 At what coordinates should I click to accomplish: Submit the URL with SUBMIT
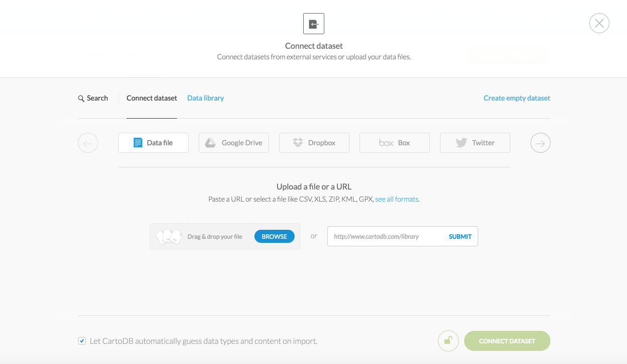click(x=460, y=236)
